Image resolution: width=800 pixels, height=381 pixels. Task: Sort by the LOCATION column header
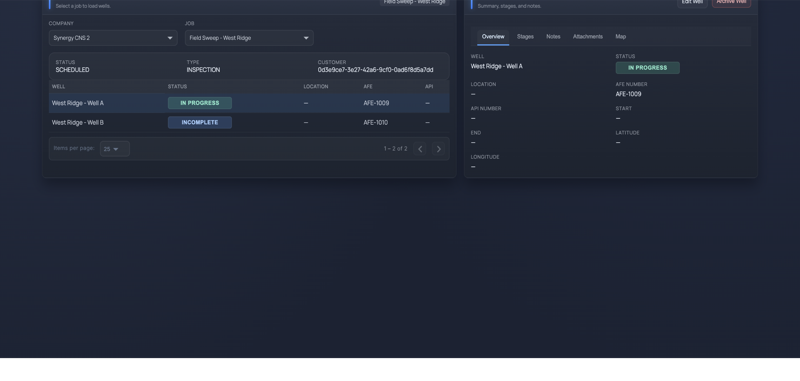(316, 87)
